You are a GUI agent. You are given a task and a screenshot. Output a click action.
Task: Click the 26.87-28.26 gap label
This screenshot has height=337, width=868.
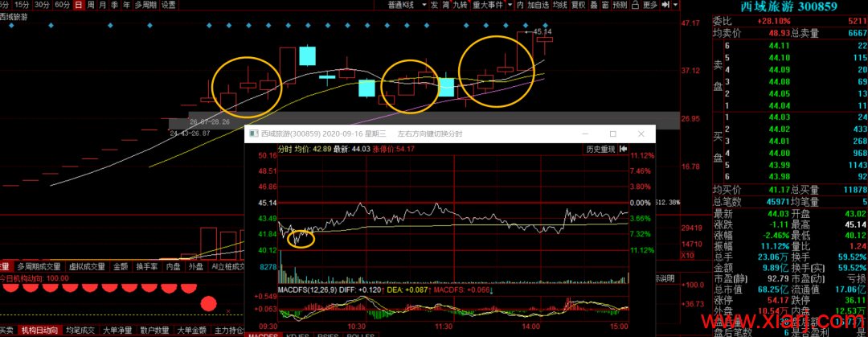click(208, 121)
